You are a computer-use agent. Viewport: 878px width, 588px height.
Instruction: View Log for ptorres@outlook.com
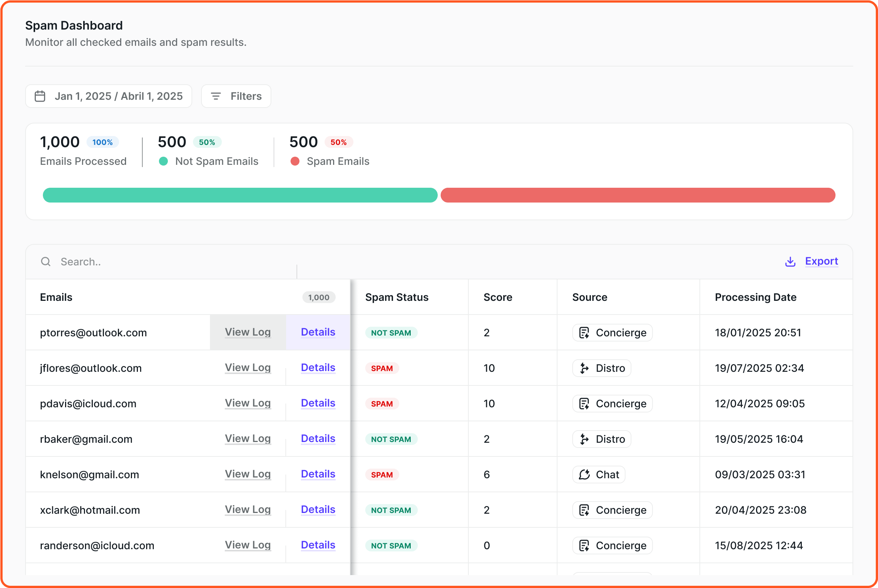pyautogui.click(x=248, y=332)
